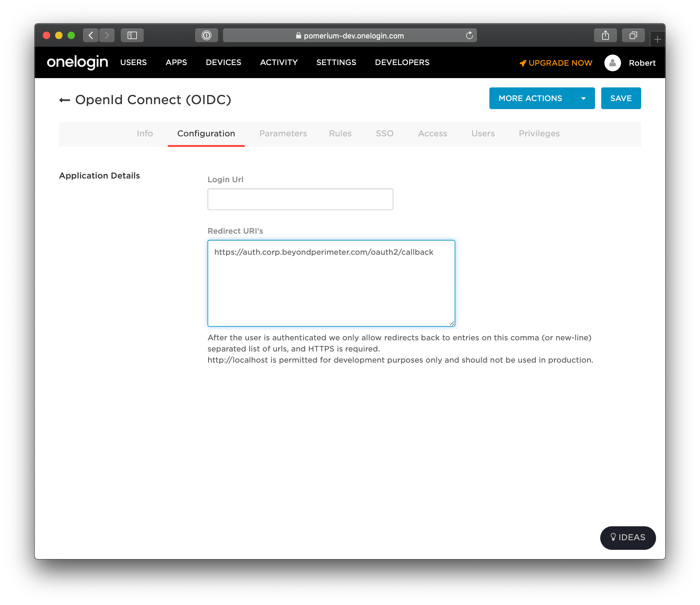Image resolution: width=700 pixels, height=605 pixels.
Task: Click the OneLogin logo
Action: (x=77, y=62)
